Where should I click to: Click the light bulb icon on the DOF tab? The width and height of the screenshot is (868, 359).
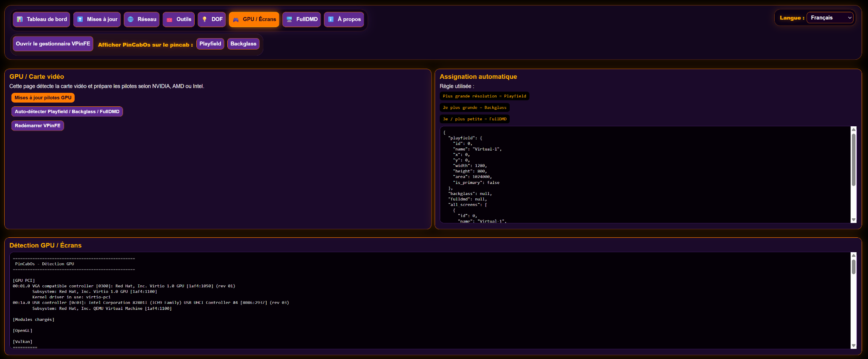pyautogui.click(x=204, y=19)
